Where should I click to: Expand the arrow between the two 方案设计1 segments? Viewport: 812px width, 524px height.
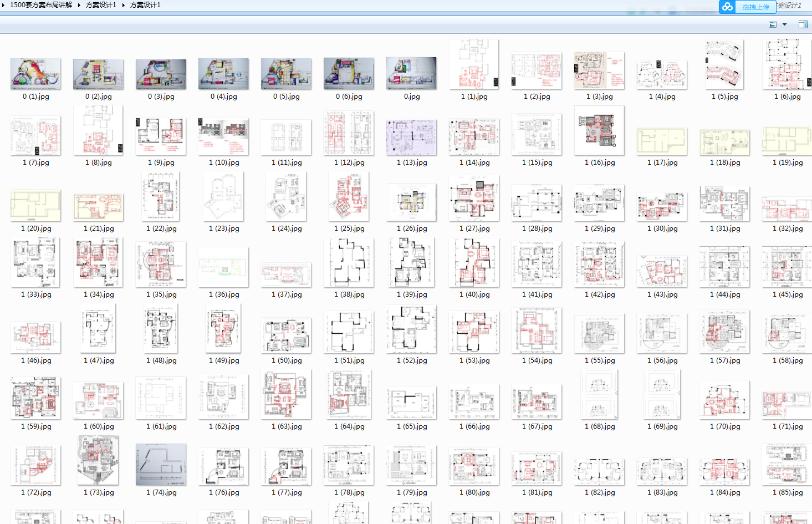click(x=123, y=5)
